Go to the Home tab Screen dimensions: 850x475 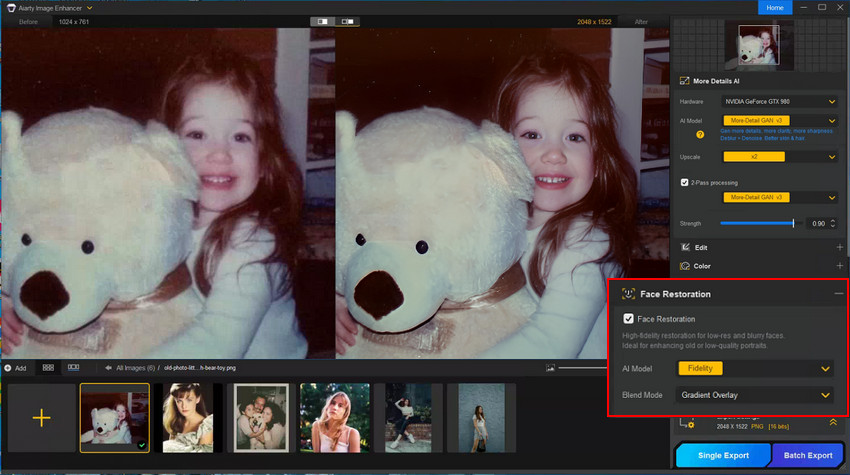[775, 8]
